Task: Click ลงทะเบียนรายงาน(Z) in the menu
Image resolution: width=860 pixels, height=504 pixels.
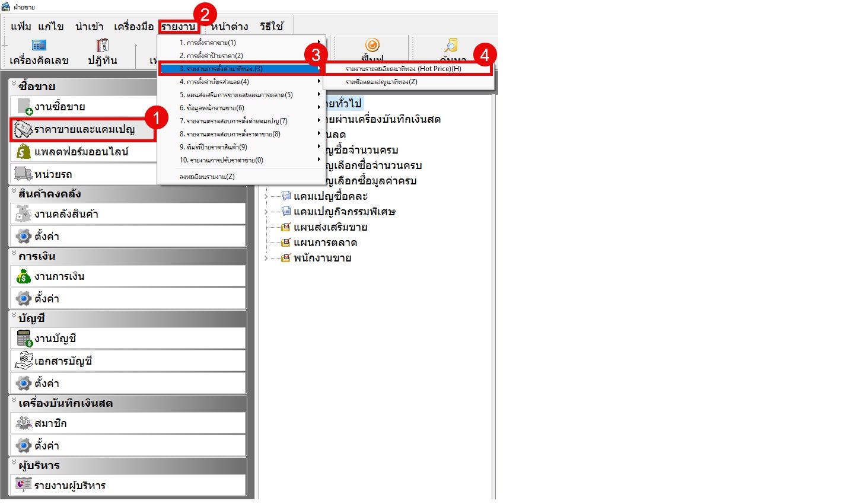Action: coord(207,177)
